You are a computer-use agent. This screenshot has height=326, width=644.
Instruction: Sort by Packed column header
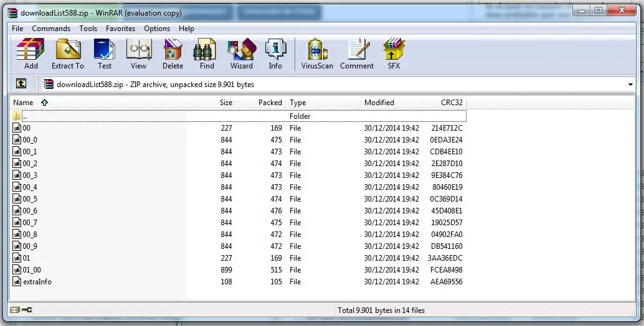click(x=261, y=103)
